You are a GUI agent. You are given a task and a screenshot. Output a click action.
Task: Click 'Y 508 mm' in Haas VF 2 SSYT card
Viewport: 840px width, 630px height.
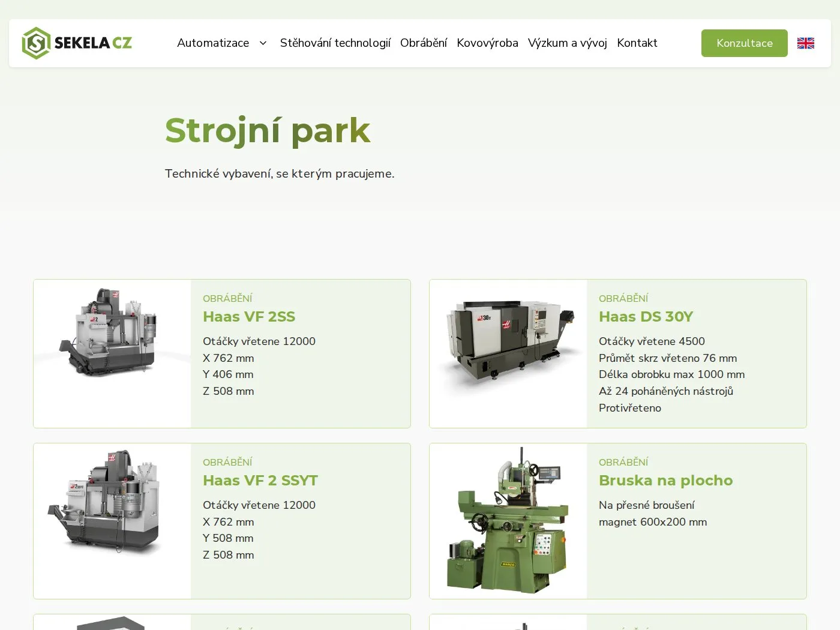coord(228,538)
